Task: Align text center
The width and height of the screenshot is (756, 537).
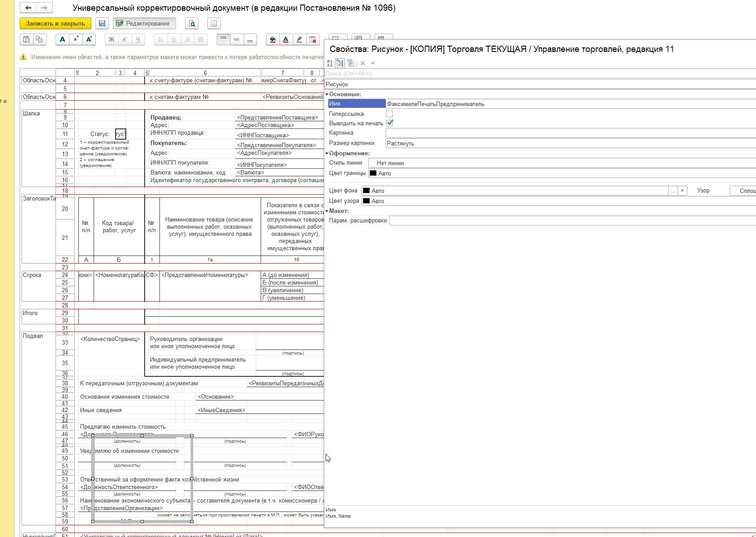Action: click(174, 39)
